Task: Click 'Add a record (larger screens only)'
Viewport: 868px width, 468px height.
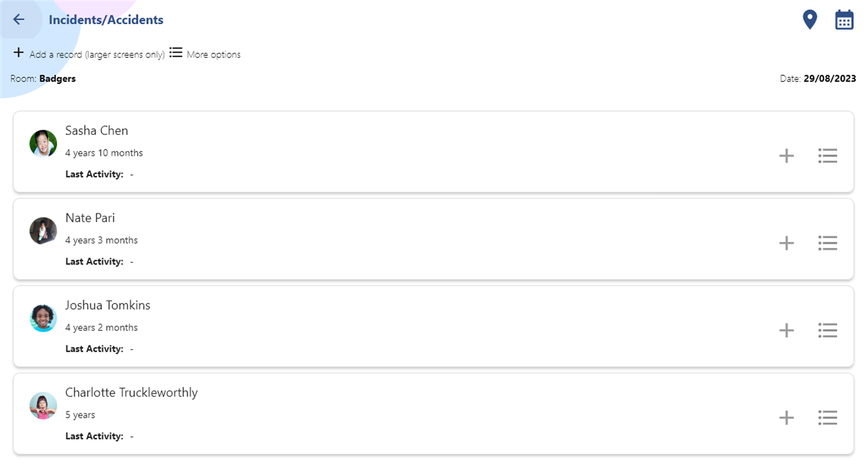Action: 89,54
